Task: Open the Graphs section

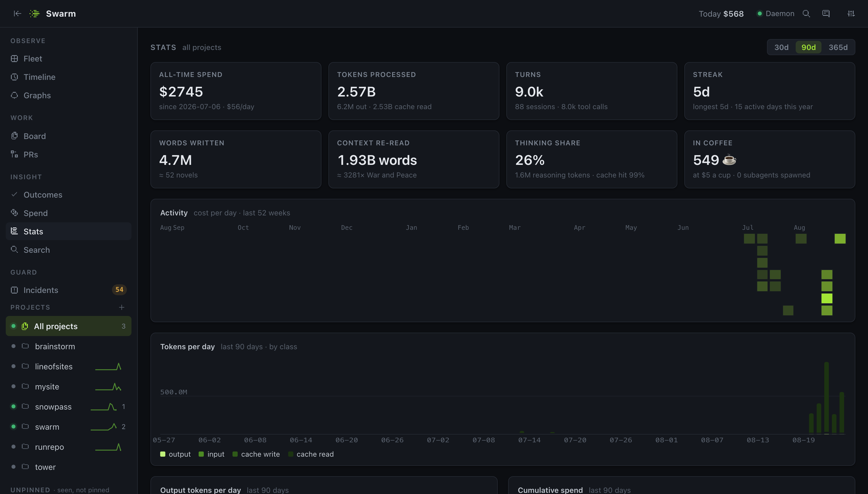Action: click(69, 95)
